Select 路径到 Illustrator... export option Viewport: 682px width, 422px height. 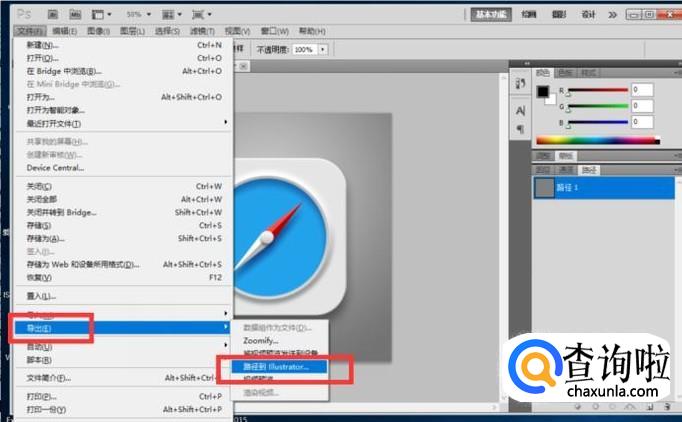pos(279,367)
